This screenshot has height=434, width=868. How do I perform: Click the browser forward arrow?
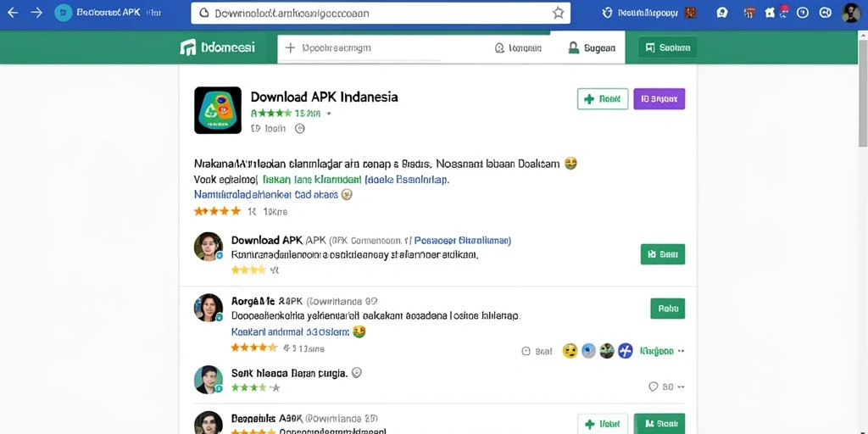[x=36, y=13]
